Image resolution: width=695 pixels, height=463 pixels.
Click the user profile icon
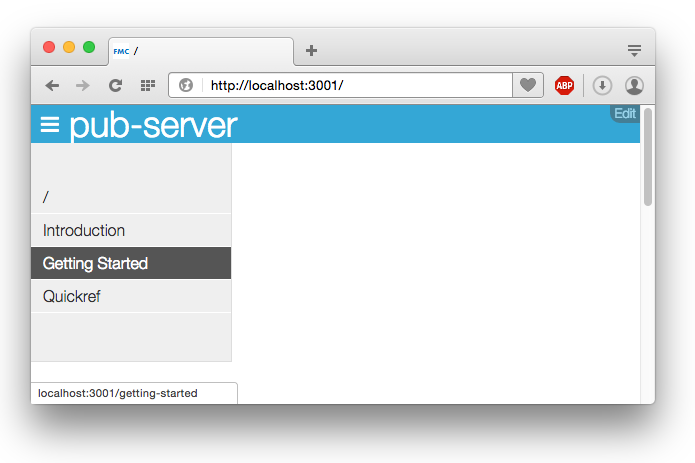tap(634, 85)
